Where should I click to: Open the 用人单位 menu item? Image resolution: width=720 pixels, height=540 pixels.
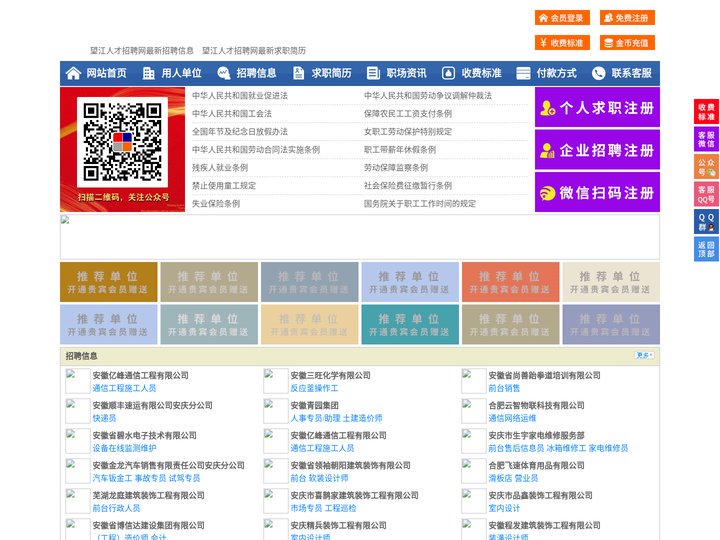[x=181, y=73]
